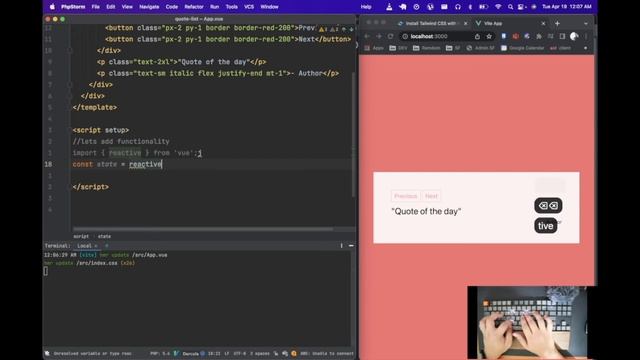Open terminal panel options menu
Viewport: 640px width, 360px height.
341,246
